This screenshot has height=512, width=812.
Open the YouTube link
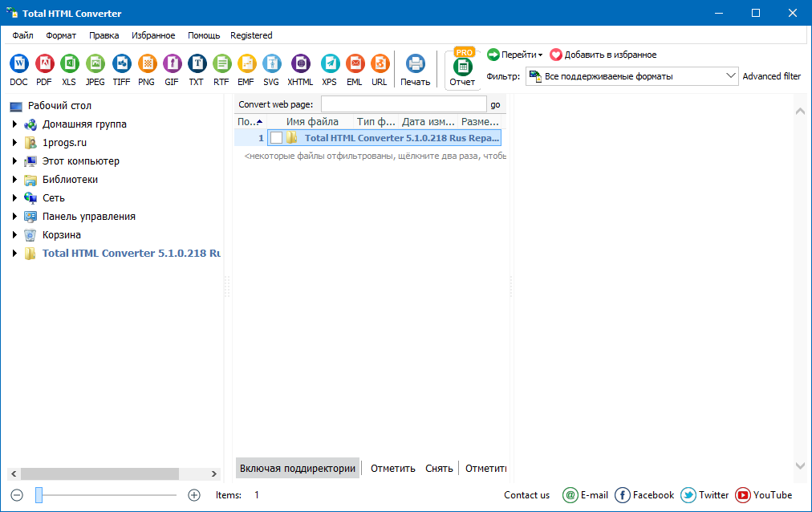pos(764,495)
